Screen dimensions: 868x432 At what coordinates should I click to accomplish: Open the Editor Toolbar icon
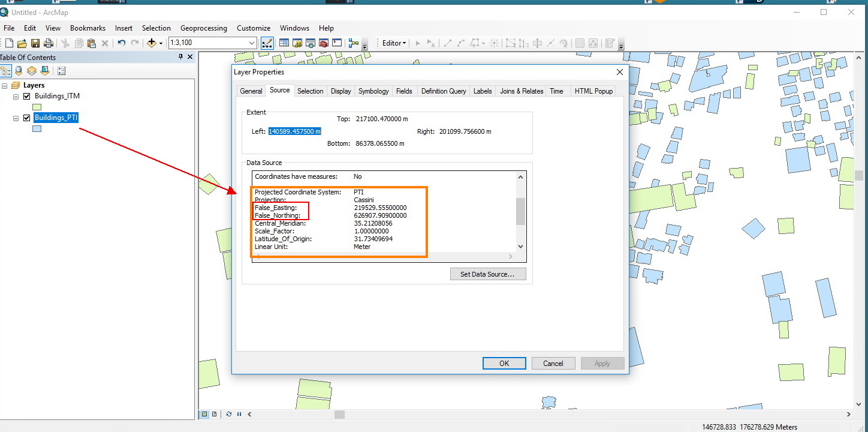(267, 43)
